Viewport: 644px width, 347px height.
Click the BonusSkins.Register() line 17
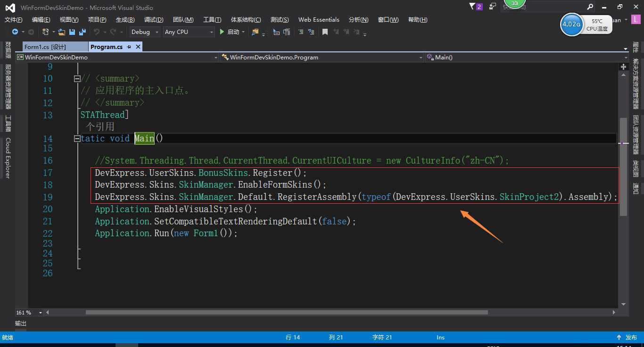(x=252, y=173)
